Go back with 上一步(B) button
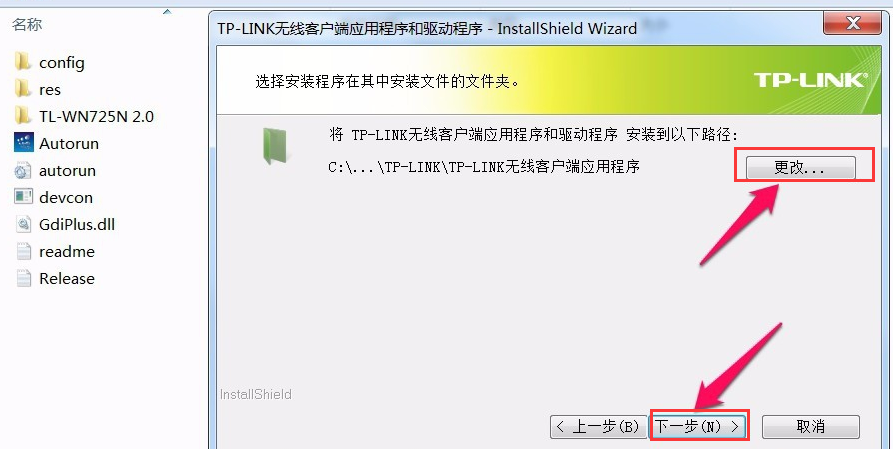Screen dimensions: 893x449 [598, 426]
